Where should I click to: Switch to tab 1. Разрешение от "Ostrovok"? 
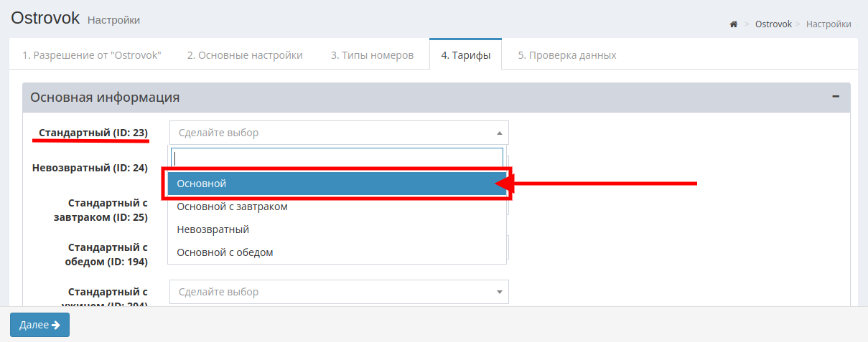tap(92, 55)
